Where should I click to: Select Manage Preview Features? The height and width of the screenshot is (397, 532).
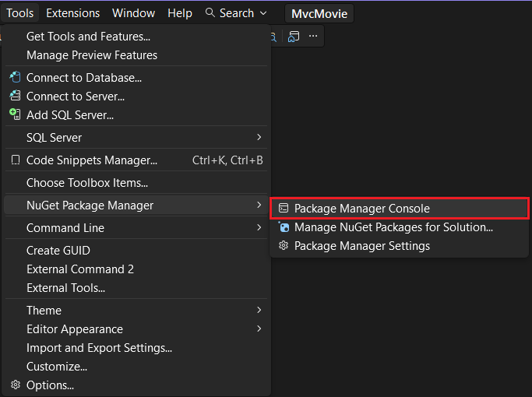136,55
